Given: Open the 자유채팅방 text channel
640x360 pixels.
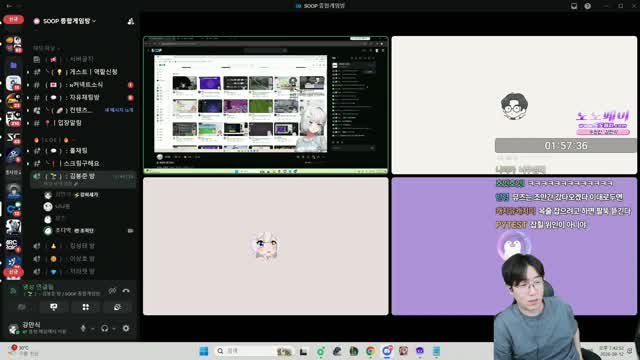Looking at the screenshot, I should point(84,98).
